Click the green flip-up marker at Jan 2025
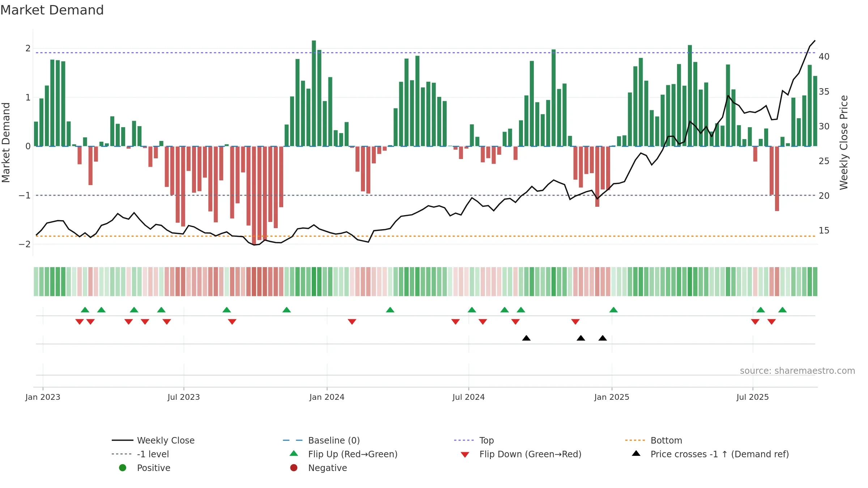Screen dimensions: 868x488 (613, 310)
